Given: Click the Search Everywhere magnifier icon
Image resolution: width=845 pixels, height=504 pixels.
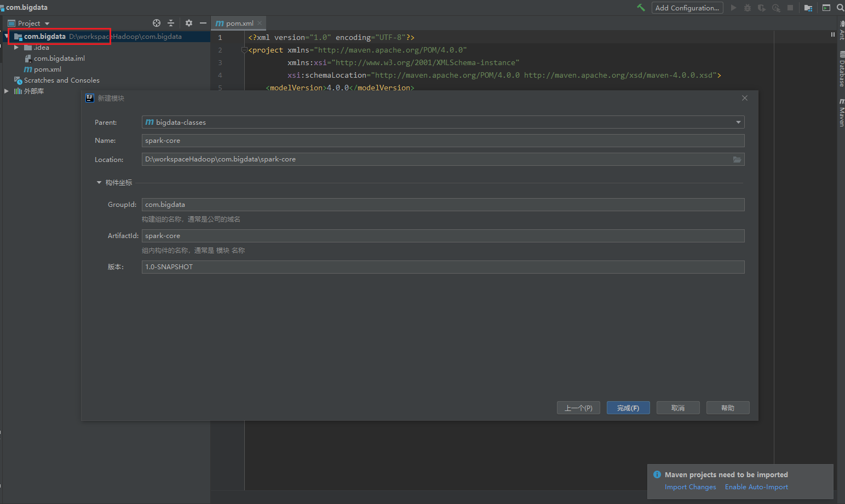Looking at the screenshot, I should pyautogui.click(x=841, y=8).
